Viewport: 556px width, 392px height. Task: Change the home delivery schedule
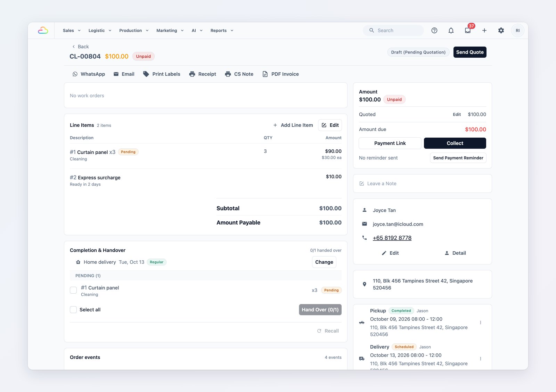[x=324, y=262]
